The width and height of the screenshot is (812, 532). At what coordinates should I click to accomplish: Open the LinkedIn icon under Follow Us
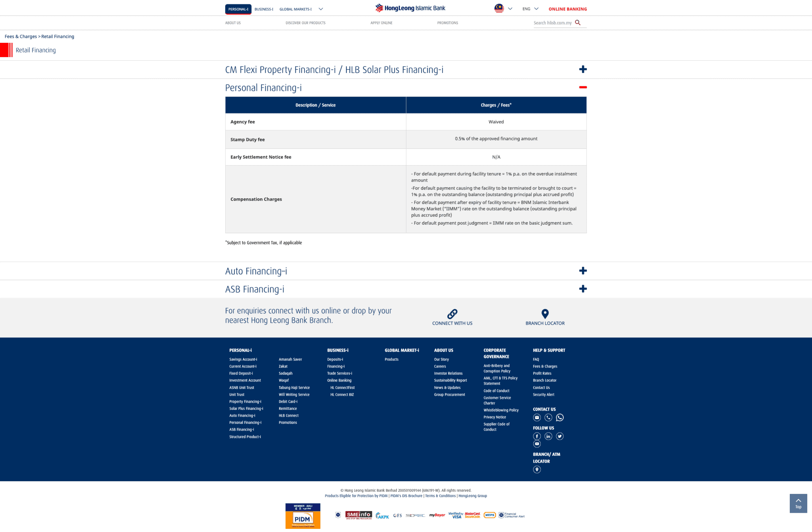pyautogui.click(x=548, y=436)
